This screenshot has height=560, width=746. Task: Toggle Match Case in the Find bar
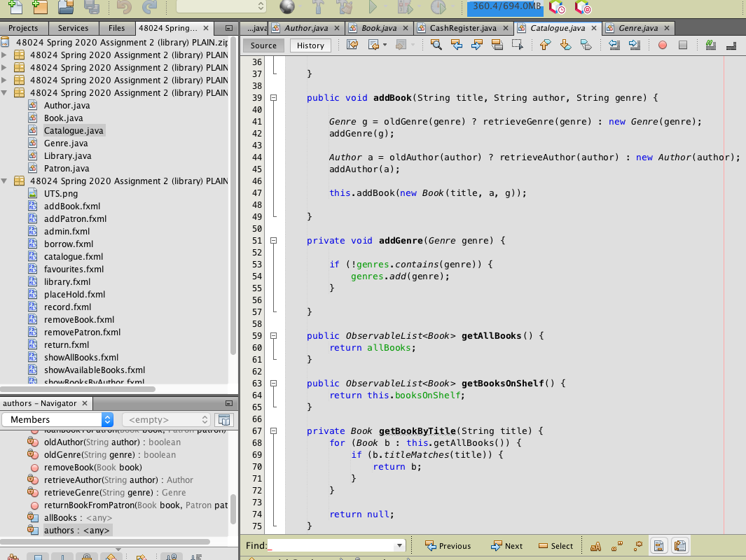(x=595, y=545)
